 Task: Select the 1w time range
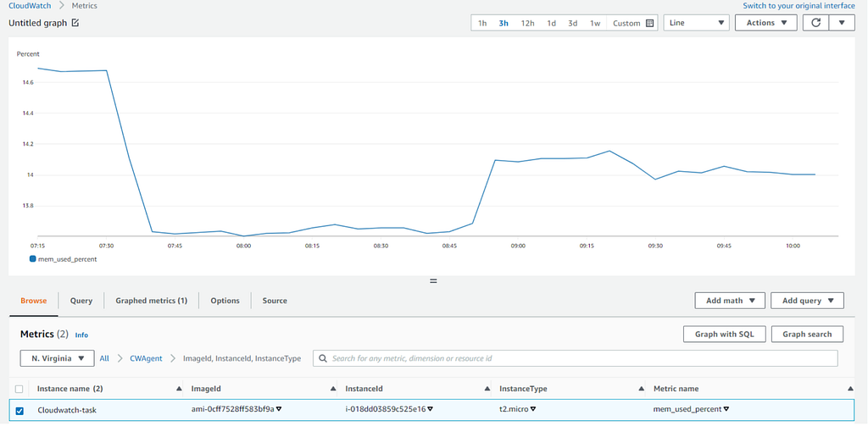pyautogui.click(x=594, y=23)
